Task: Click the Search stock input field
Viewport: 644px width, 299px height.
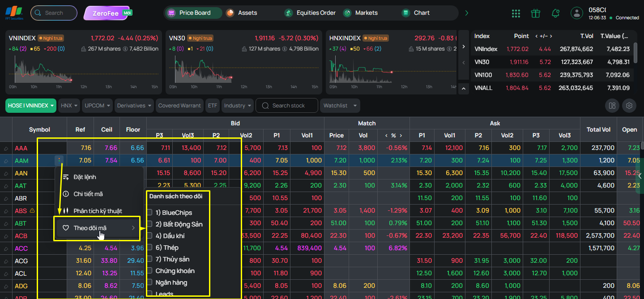Action: [287, 106]
